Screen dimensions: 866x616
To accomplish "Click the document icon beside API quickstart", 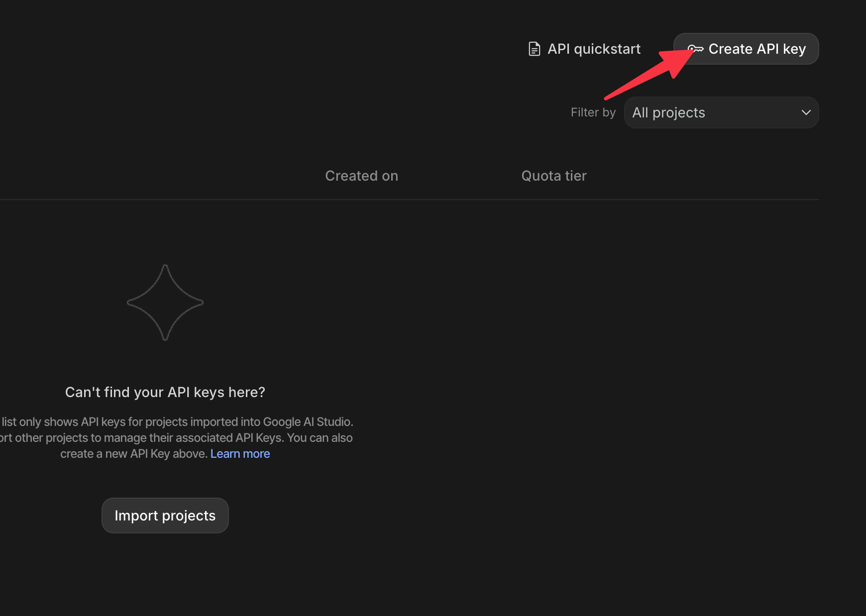I will 534,49.
